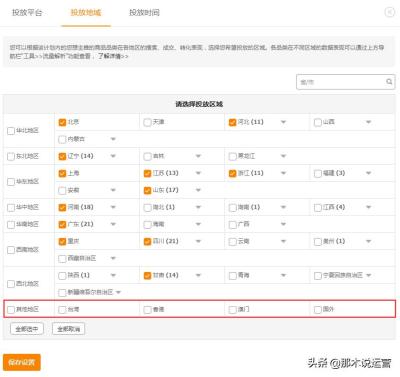Check the 华中地区 region checkbox
400x377 pixels.
point(11,208)
